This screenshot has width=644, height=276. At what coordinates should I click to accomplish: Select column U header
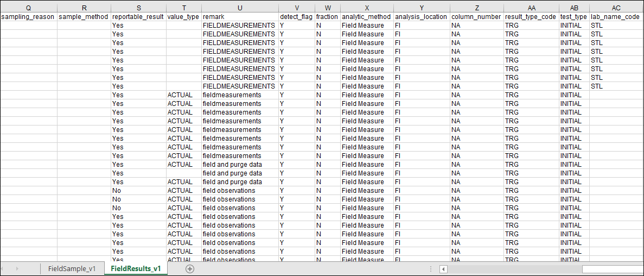coord(239,8)
